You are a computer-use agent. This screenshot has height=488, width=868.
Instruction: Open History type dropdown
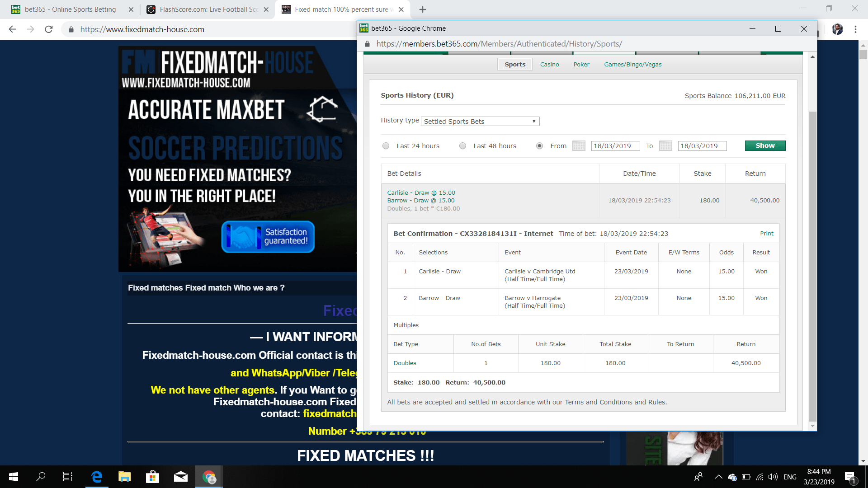[480, 121]
